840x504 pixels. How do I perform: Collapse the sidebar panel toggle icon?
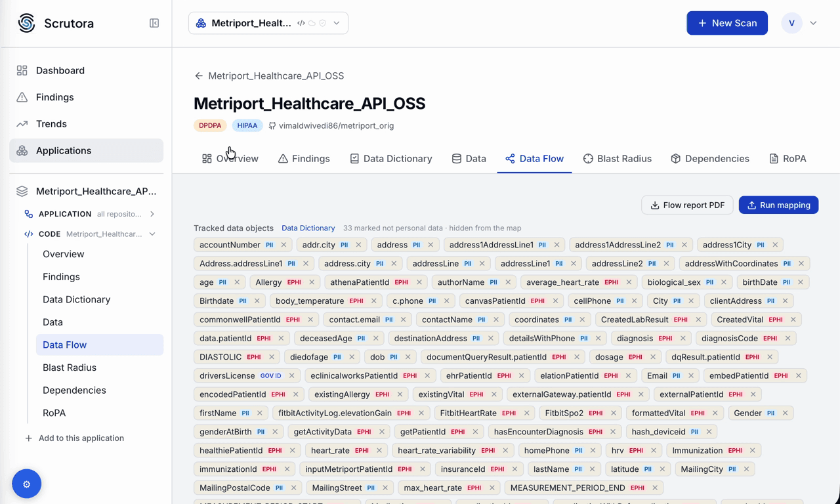coord(154,23)
